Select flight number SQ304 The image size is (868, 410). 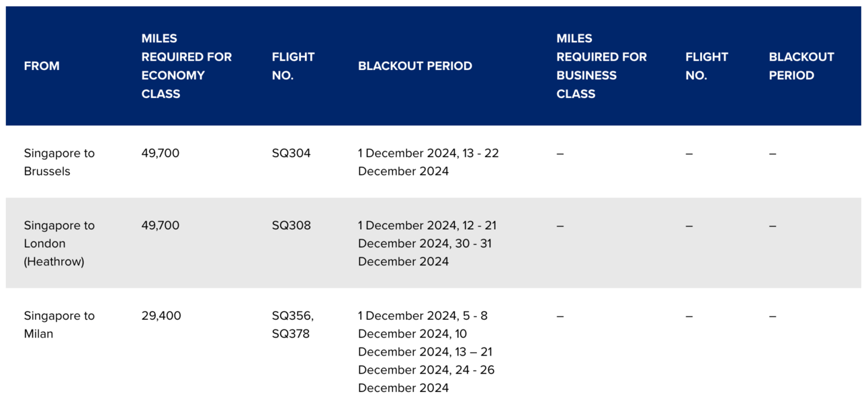pyautogui.click(x=292, y=153)
